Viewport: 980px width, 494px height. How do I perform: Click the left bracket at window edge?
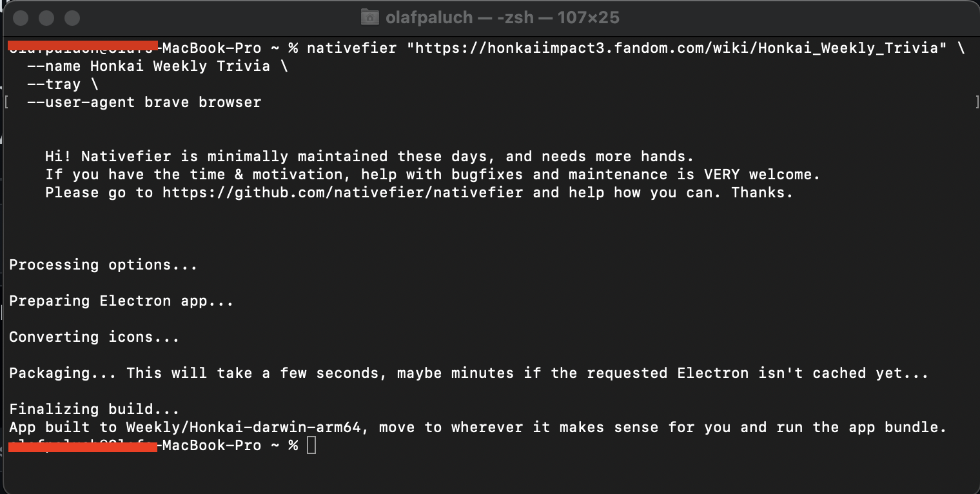tap(6, 101)
